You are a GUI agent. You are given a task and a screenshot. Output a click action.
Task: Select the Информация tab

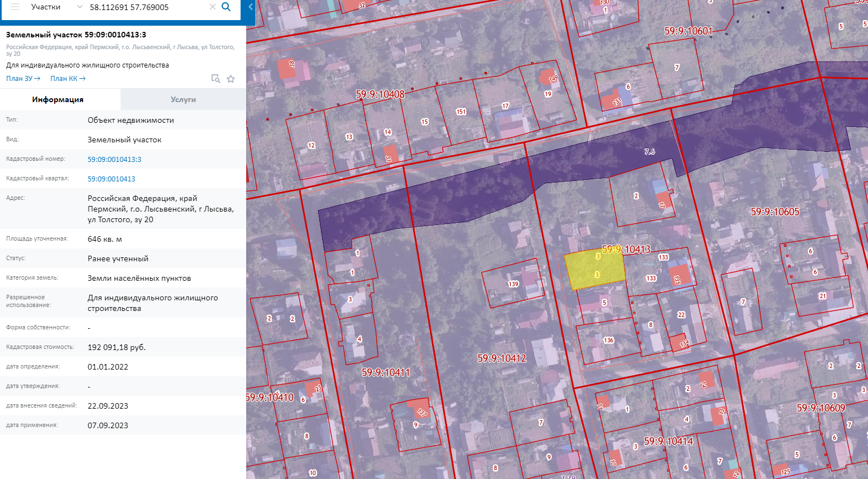(57, 99)
